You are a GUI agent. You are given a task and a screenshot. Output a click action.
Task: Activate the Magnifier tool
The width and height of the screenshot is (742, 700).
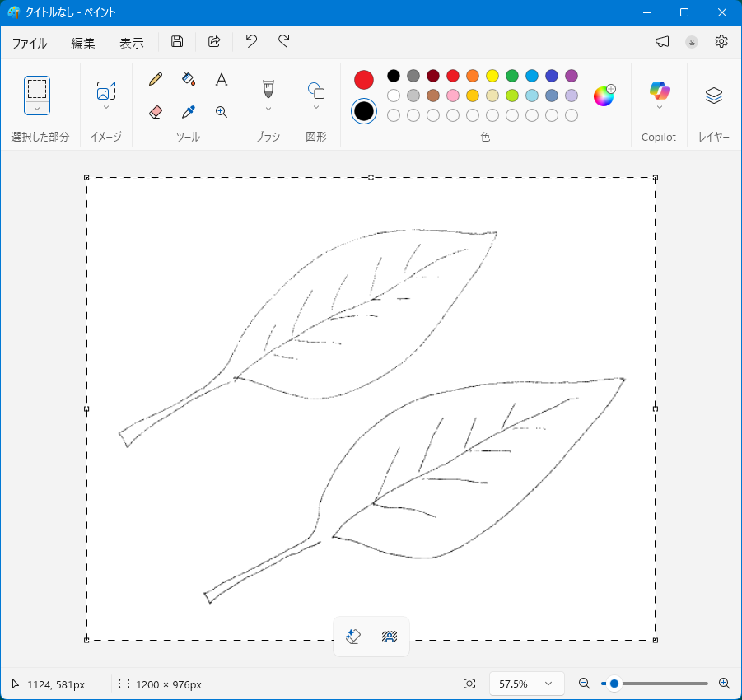pos(221,111)
